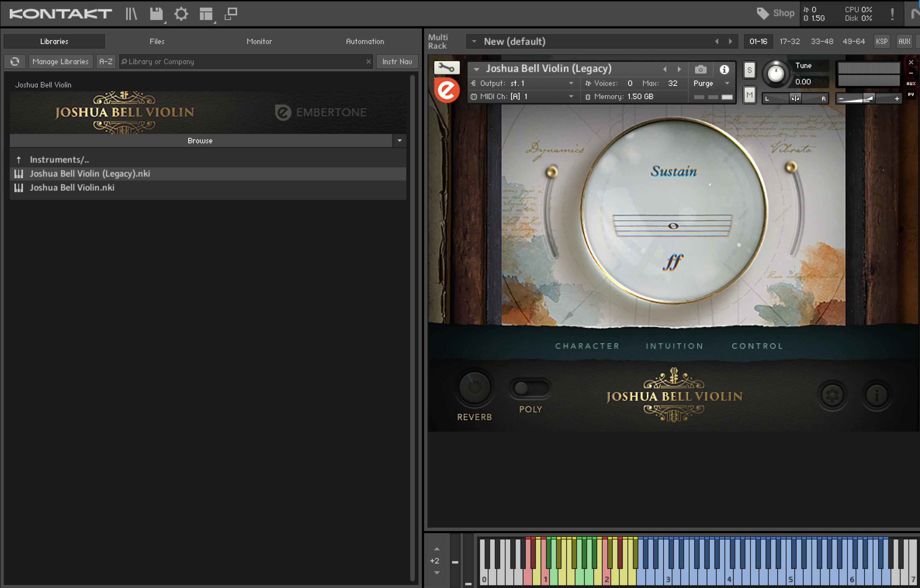
Task: Click the Save disk icon in the header
Action: (157, 14)
